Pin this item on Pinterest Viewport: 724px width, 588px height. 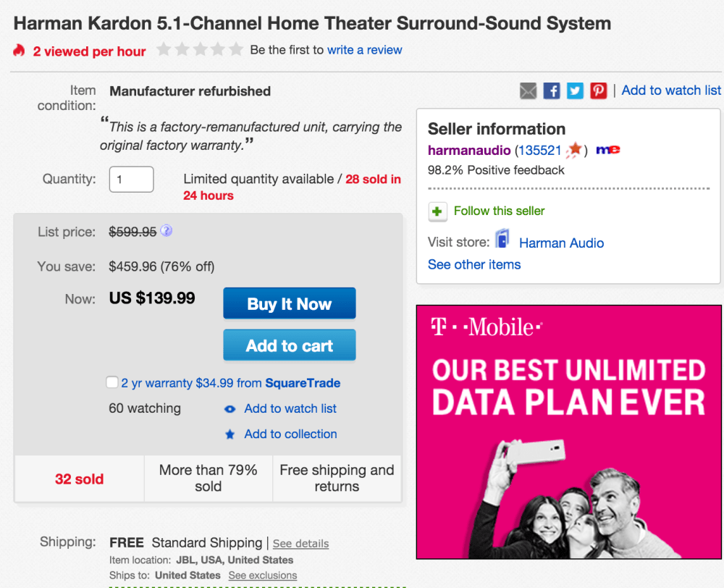(598, 91)
